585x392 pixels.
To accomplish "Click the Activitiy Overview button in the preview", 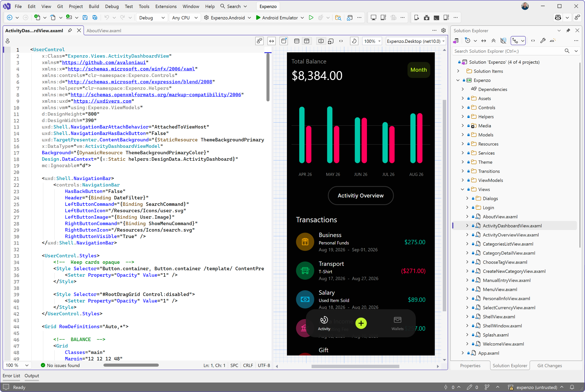I will (360, 195).
